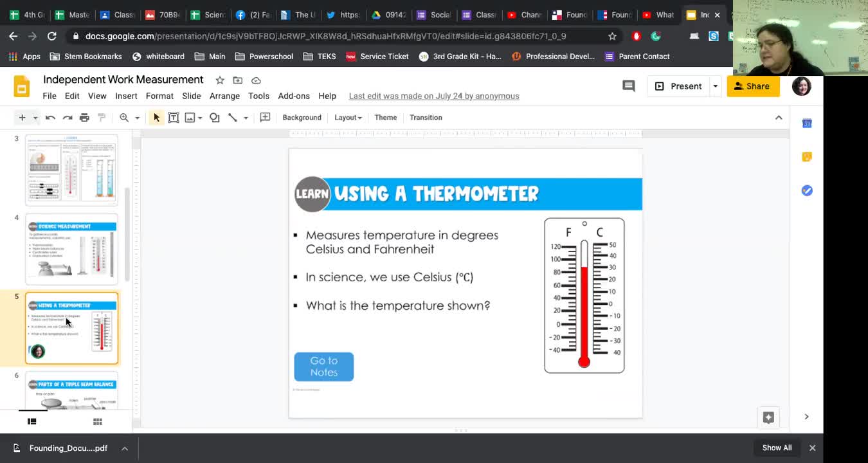Open the Founding_Docu pdf download options arrow
The height and width of the screenshot is (463, 868).
tap(125, 448)
